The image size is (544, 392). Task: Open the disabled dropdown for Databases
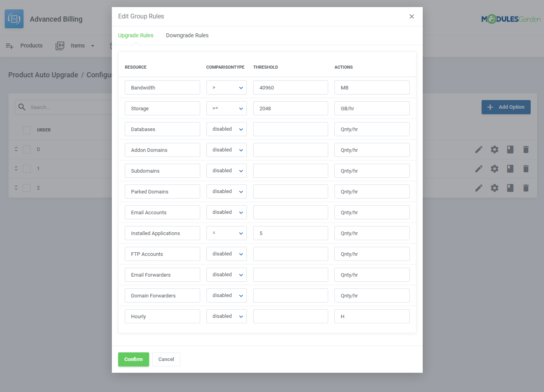[x=226, y=129]
